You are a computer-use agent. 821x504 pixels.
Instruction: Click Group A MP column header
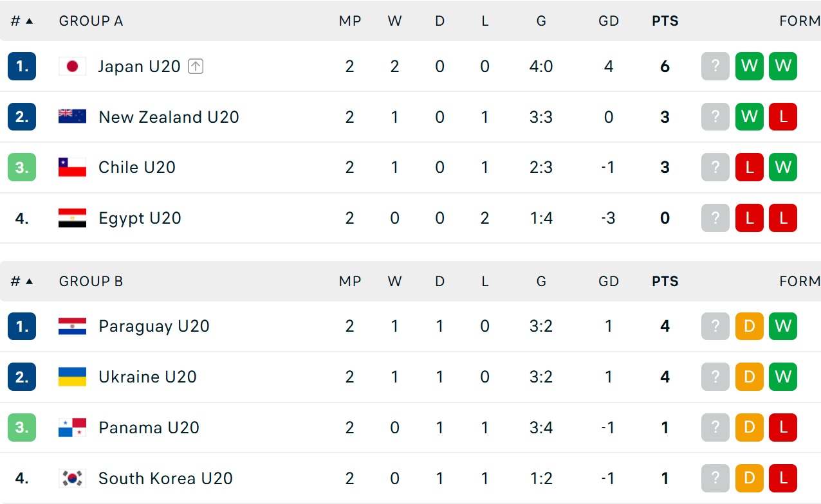click(349, 21)
